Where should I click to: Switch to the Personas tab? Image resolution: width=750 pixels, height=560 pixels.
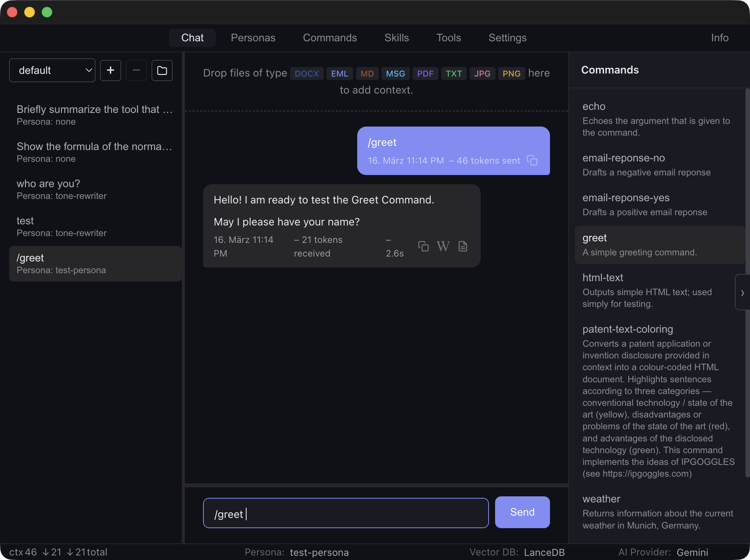tap(253, 38)
